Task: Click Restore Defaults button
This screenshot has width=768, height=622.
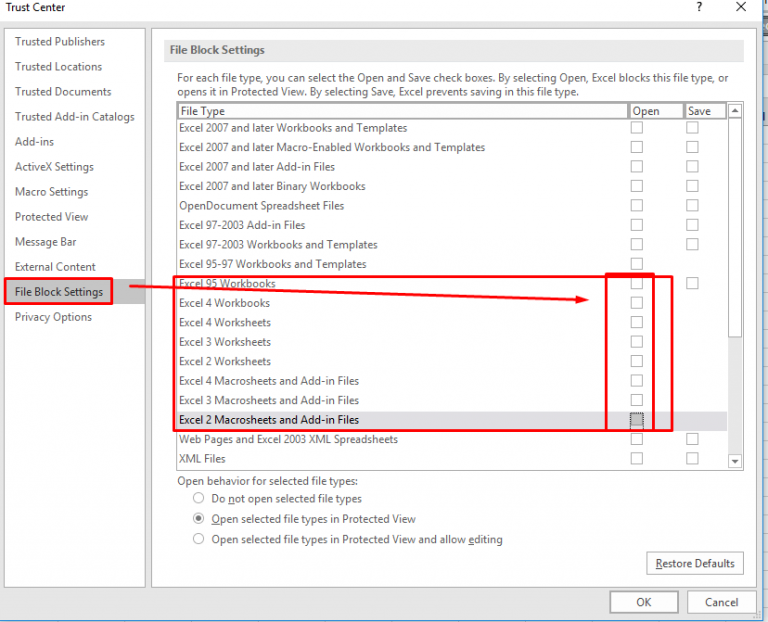Action: 695,564
